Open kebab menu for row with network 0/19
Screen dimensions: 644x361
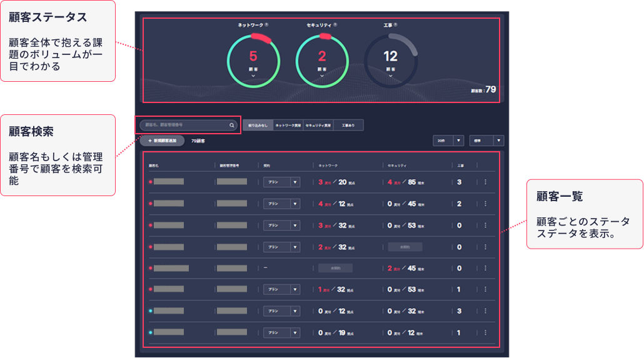pyautogui.click(x=485, y=333)
